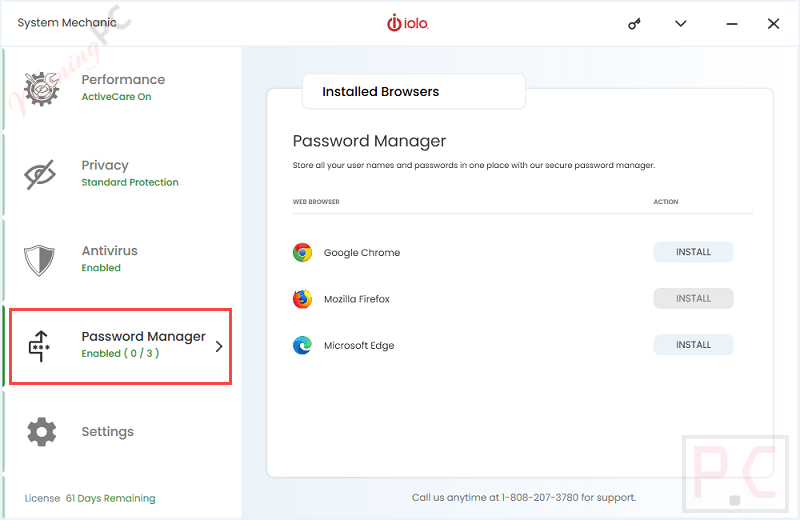Viewport: 800px width, 520px height.
Task: Click the iolo logo
Action: pyautogui.click(x=408, y=23)
